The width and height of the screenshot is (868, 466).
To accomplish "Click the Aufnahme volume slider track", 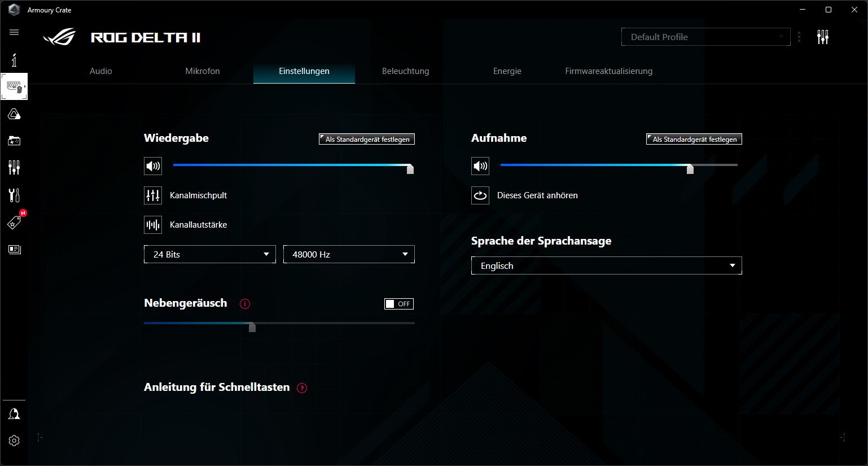I will pyautogui.click(x=593, y=165).
